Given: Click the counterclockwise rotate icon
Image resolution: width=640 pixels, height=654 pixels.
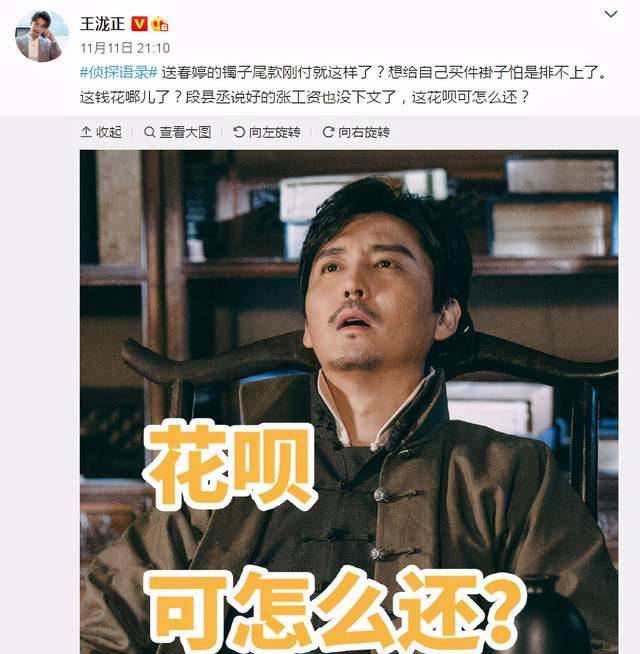Looking at the screenshot, I should 239,132.
